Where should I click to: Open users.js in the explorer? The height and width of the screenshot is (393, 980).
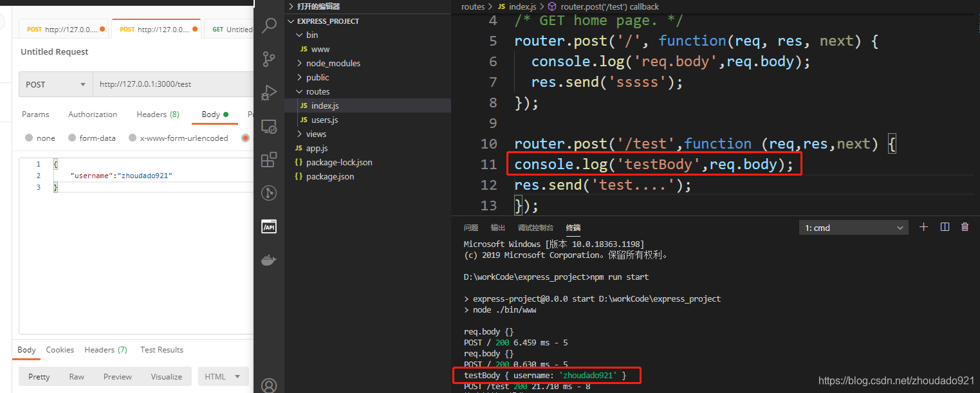[x=367, y=120]
